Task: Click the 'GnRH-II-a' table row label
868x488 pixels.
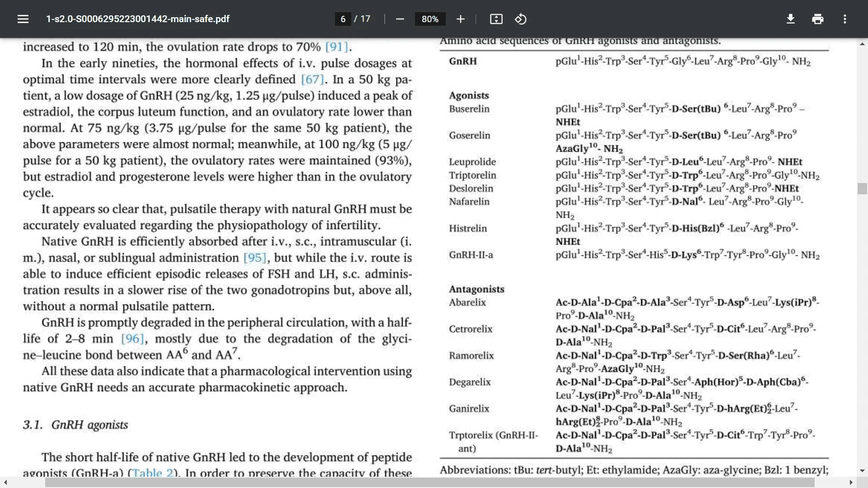Action: tap(471, 255)
